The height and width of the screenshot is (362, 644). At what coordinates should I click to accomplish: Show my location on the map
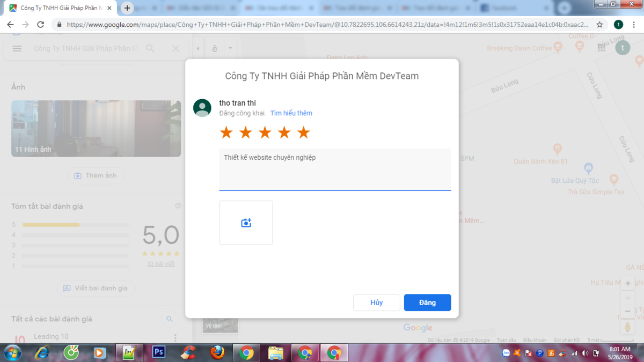628,283
